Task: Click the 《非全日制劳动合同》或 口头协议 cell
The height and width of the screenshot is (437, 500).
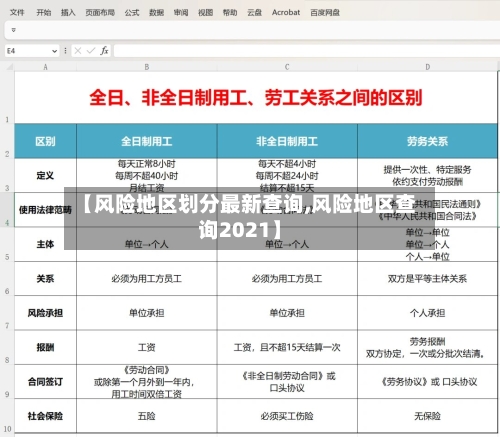Action: (287, 382)
